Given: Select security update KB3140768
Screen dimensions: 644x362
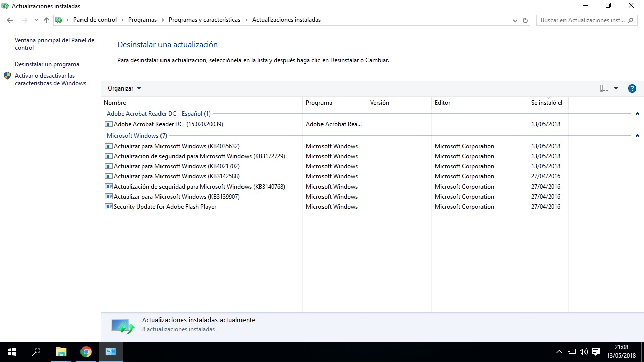Looking at the screenshot, I should (199, 187).
